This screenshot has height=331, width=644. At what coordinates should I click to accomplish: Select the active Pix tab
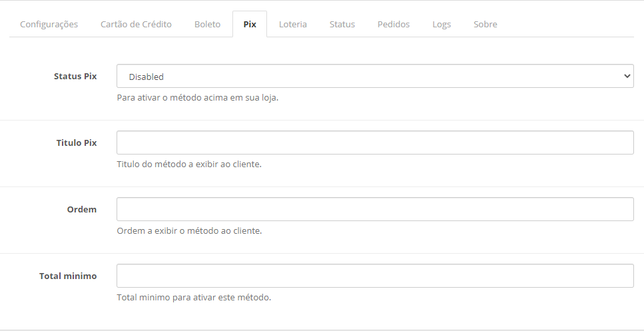coord(250,24)
